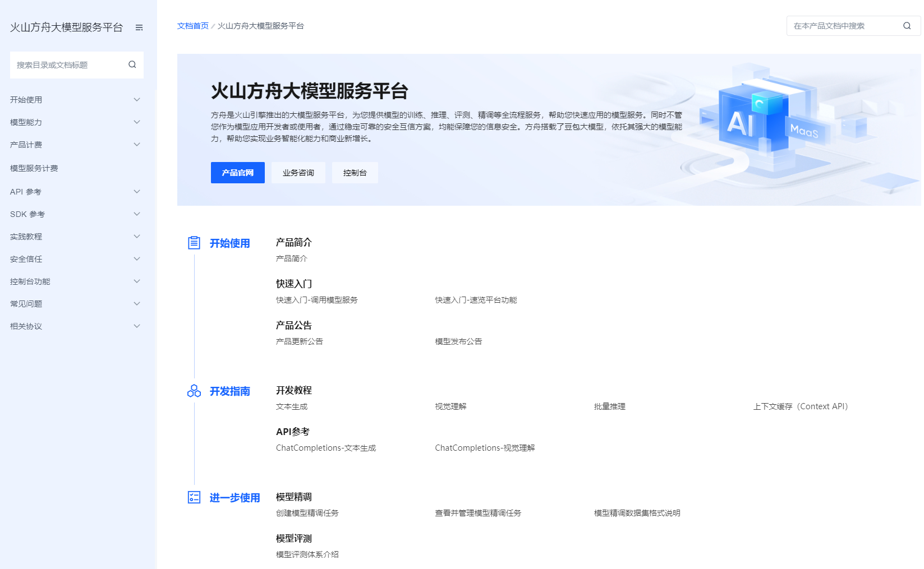Image resolution: width=924 pixels, height=569 pixels.
Task: Click the 开始使用 section heading
Action: (x=230, y=243)
